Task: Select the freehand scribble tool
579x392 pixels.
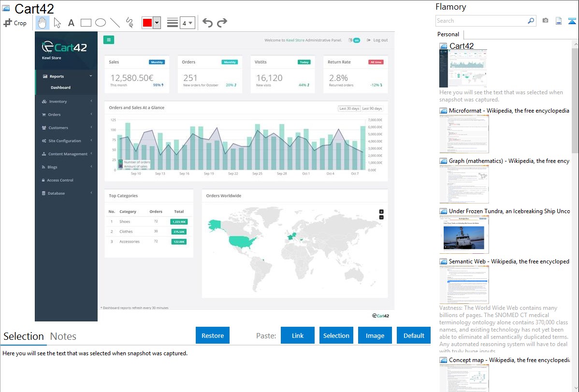Action: click(130, 23)
